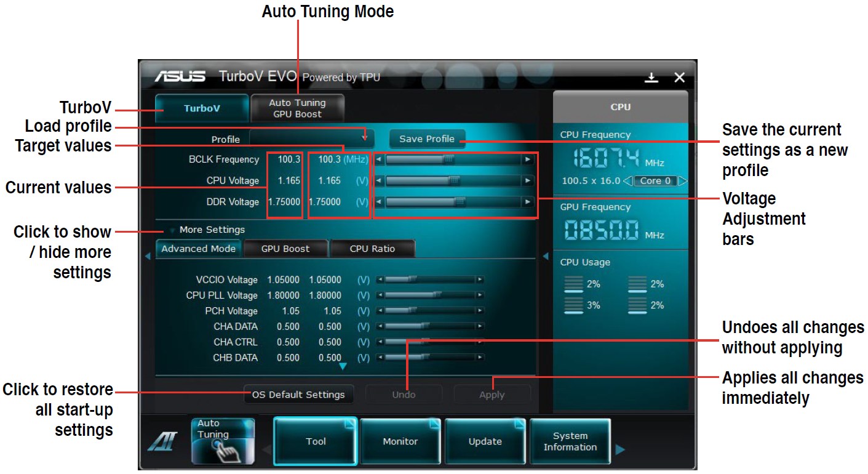Click the Save Profile button
868x474 pixels.
click(x=426, y=139)
